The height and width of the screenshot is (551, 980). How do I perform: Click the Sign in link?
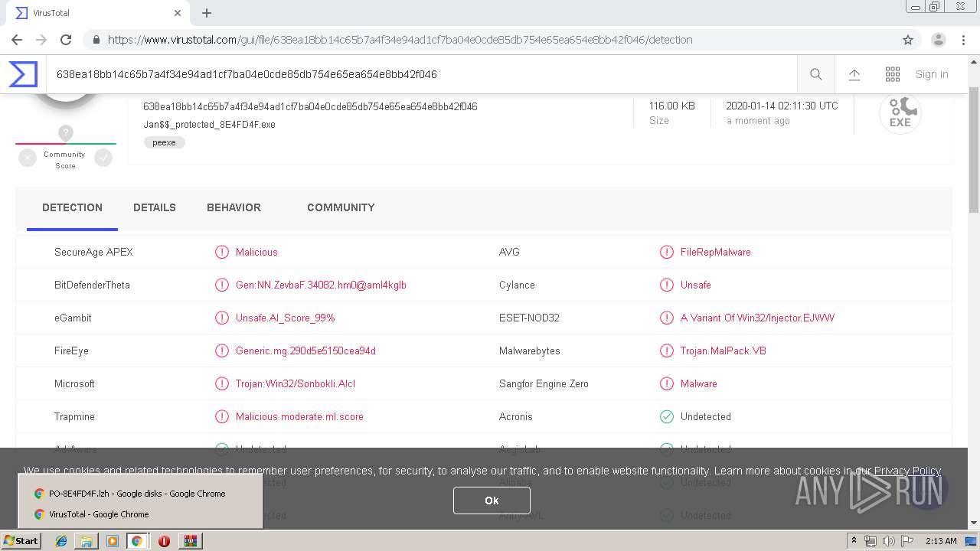point(932,74)
